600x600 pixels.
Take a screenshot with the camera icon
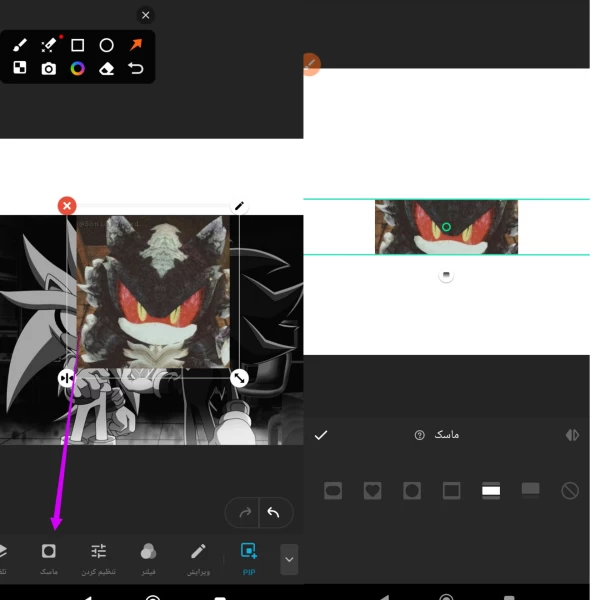(x=49, y=68)
